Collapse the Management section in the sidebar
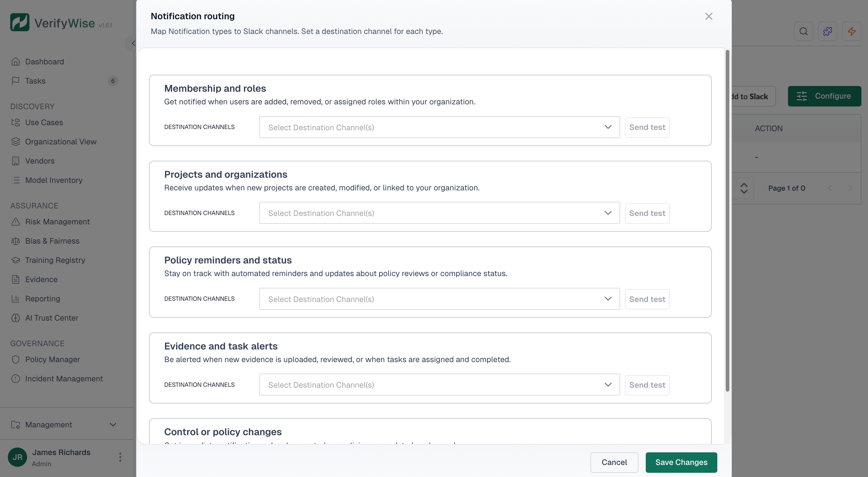This screenshot has width=868, height=477. [x=112, y=424]
